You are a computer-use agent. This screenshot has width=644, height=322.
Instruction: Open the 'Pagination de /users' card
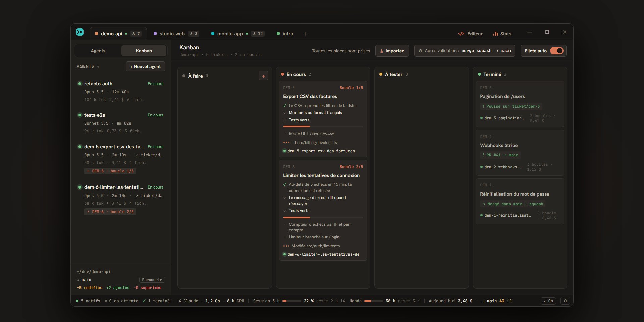[520, 104]
